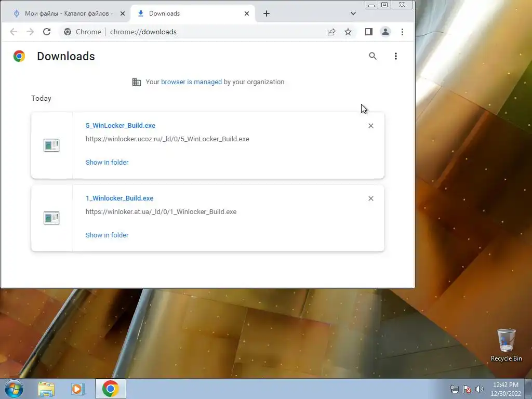Open Chrome's three-dot menu in the toolbar
This screenshot has height=399, width=532.
tap(403, 32)
